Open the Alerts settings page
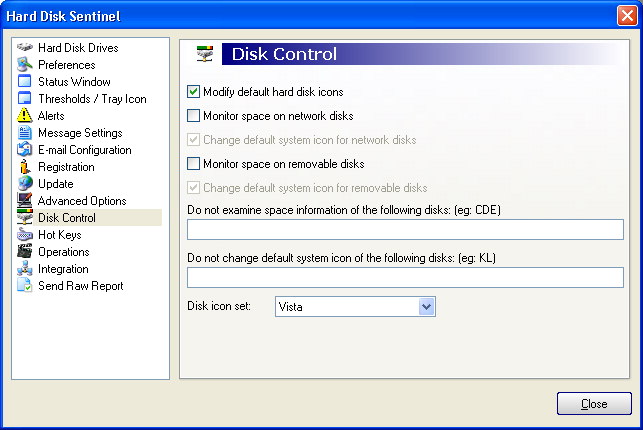The width and height of the screenshot is (643, 430). click(x=51, y=116)
